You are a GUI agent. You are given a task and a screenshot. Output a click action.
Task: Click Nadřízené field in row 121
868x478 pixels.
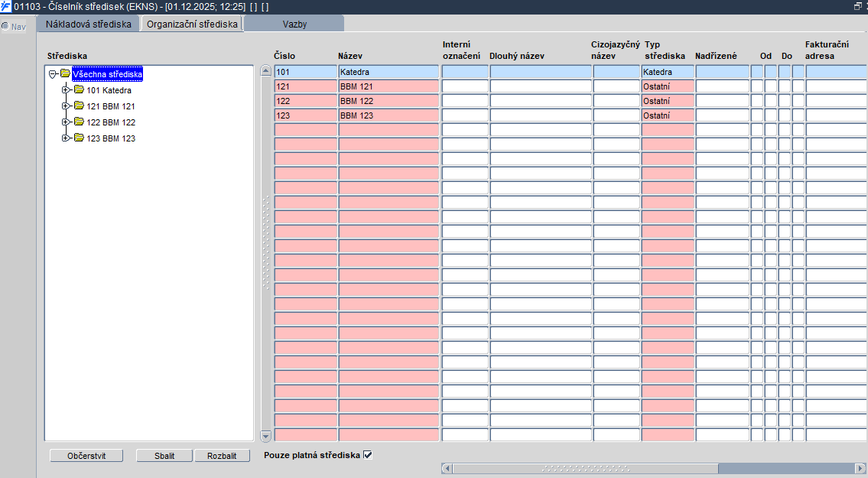tap(723, 86)
